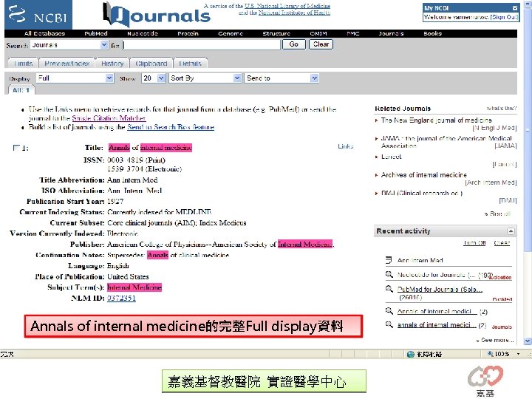The image size is (532, 399).
Task: Open Nucleotide in navigation bar
Action: tap(143, 33)
